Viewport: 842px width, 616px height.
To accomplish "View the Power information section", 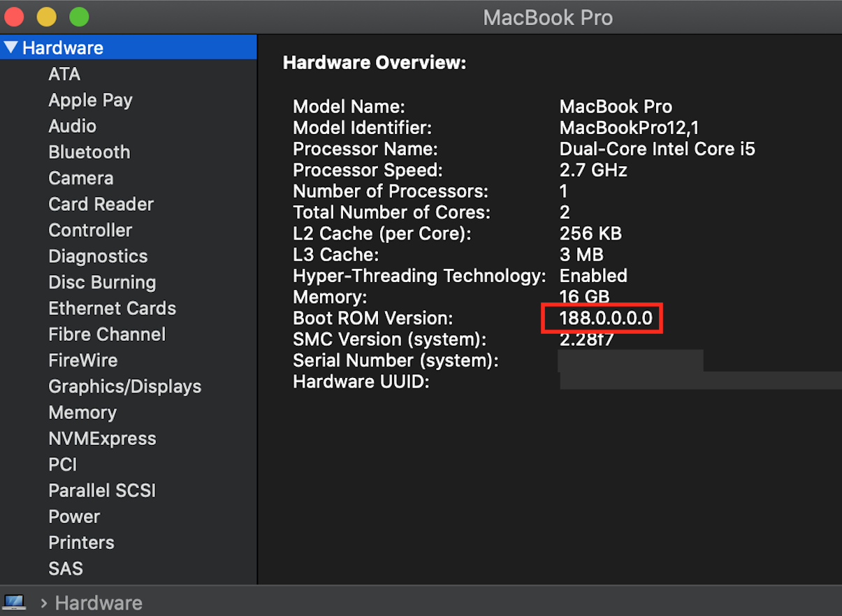I will [x=73, y=517].
